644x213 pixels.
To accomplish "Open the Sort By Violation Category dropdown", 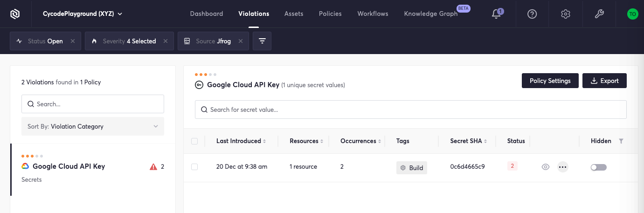I will pyautogui.click(x=93, y=126).
